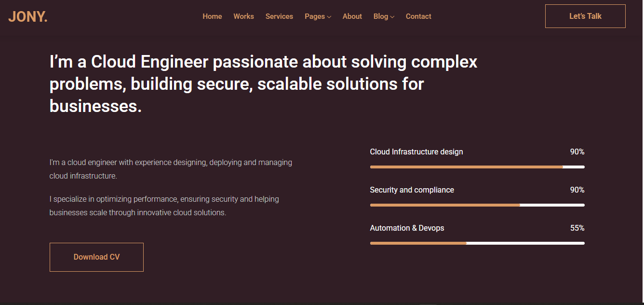Click the Automation & Devops progress bar
This screenshot has width=644, height=305.
pos(477,243)
